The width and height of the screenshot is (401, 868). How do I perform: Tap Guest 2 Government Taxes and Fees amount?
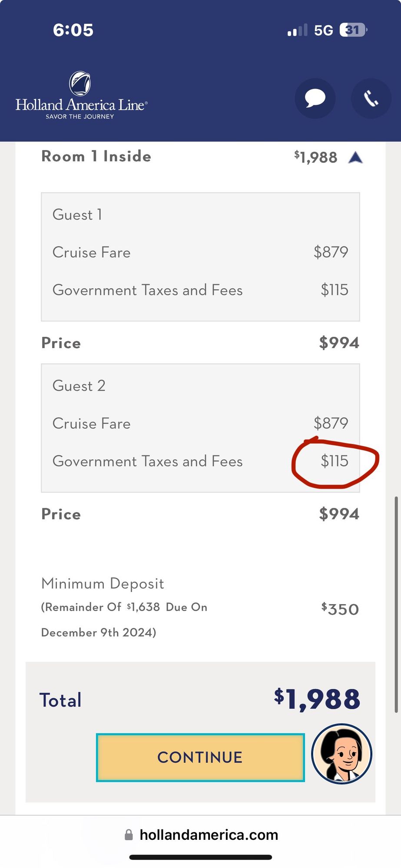point(335,461)
